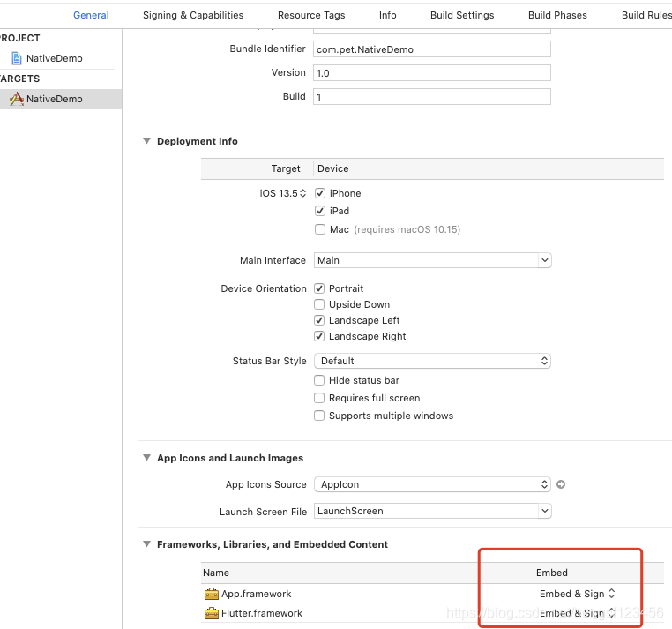Uncheck Portrait orientation
The height and width of the screenshot is (629, 672).
click(x=319, y=288)
